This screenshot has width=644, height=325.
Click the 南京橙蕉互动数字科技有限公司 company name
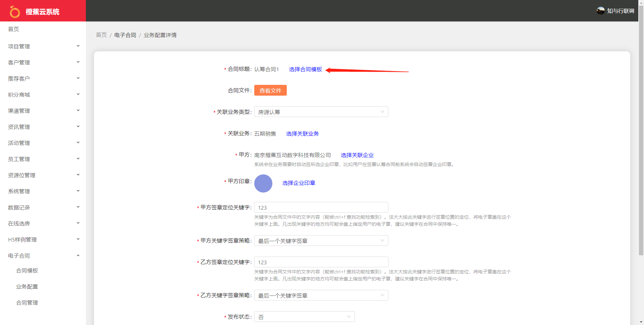292,155
